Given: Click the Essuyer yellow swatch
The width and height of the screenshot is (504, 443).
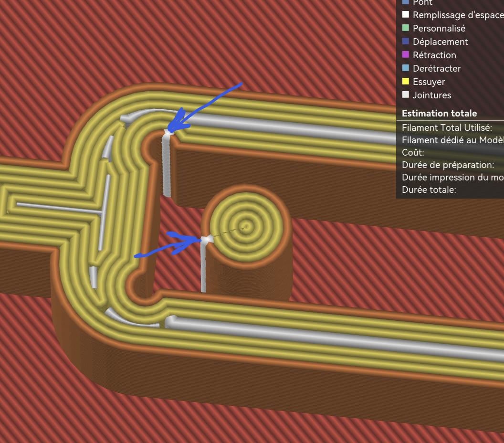Looking at the screenshot, I should pos(406,81).
